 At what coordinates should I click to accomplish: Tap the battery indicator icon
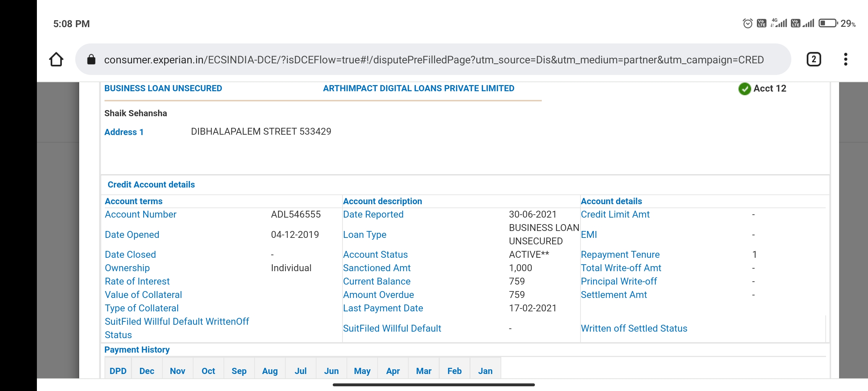[x=828, y=24]
